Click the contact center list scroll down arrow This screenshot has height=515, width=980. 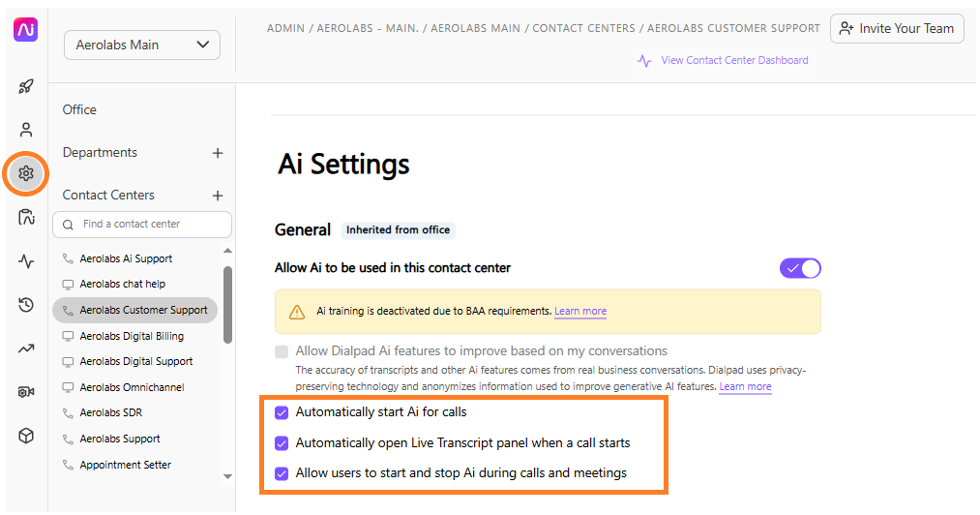click(x=227, y=477)
